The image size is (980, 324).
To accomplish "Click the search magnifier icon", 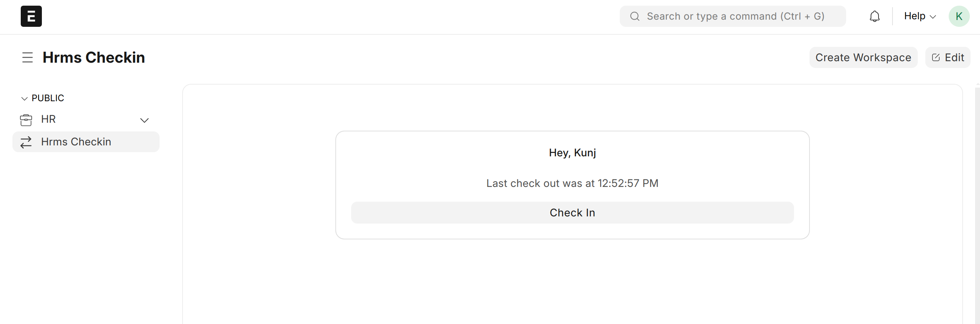I will [x=634, y=16].
